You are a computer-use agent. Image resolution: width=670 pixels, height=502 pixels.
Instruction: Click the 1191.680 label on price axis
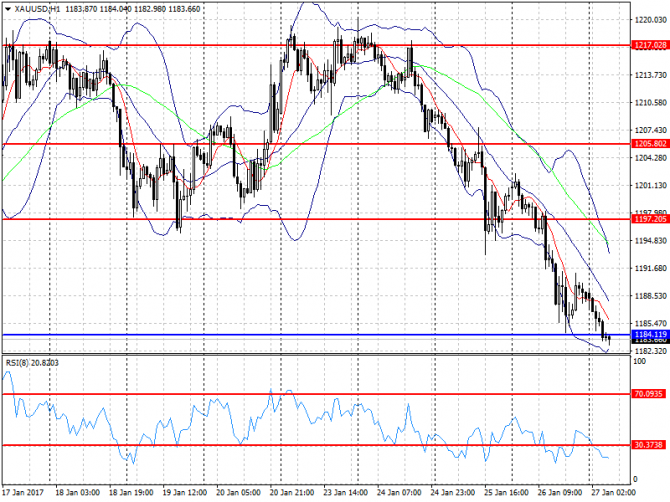[650, 268]
